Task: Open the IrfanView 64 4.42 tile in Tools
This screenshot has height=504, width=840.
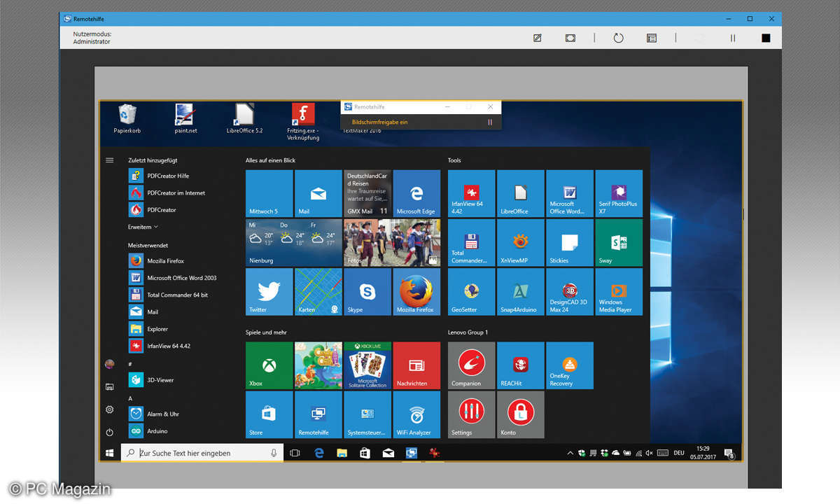Action: (x=472, y=193)
